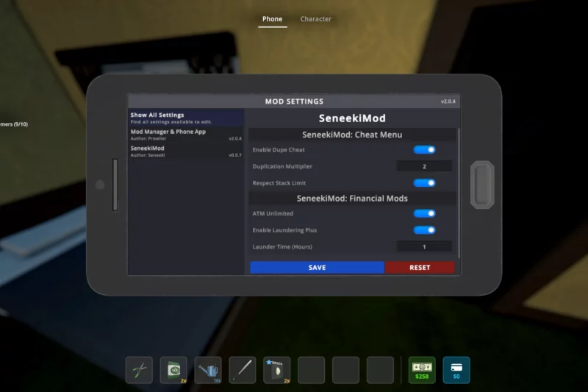Open SeneekiMod entry in mod list
The image size is (588, 392).
pos(186,152)
